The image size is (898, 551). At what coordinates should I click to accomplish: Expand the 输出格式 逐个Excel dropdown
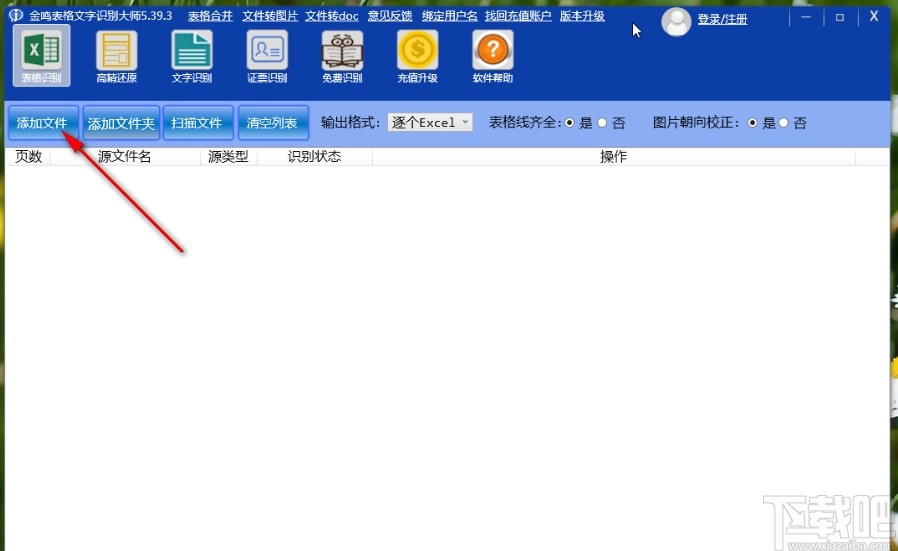click(430, 122)
